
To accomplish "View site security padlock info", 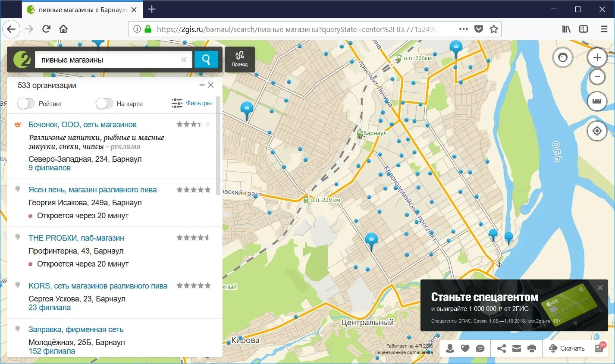I will click(148, 29).
